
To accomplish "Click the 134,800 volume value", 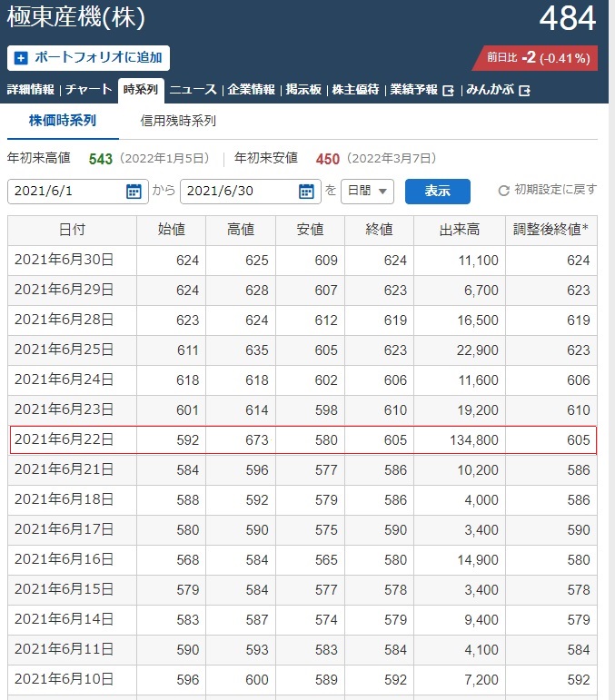I will pos(474,440).
